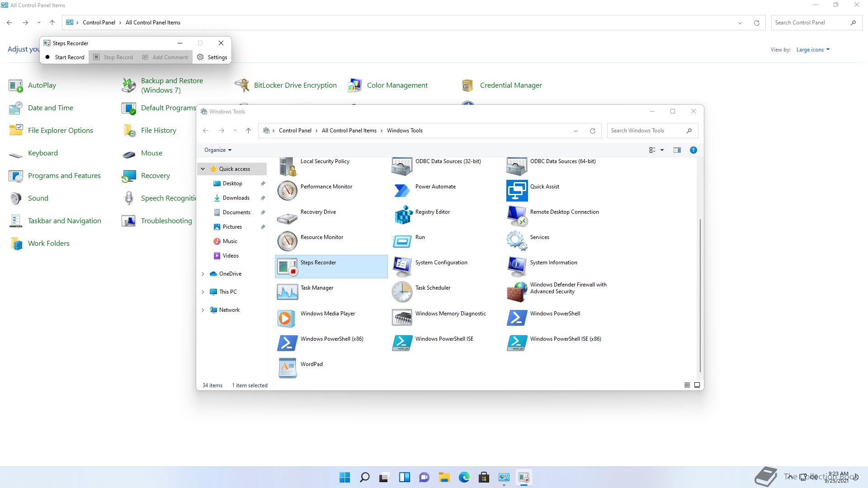Viewport: 868px width, 488px height.
Task: Open taskbar Search icon
Action: 364,477
